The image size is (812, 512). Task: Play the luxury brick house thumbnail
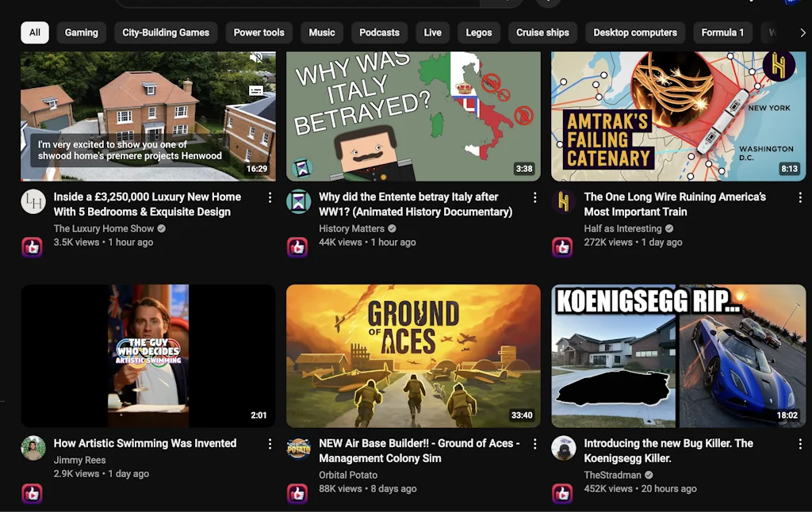click(x=148, y=116)
